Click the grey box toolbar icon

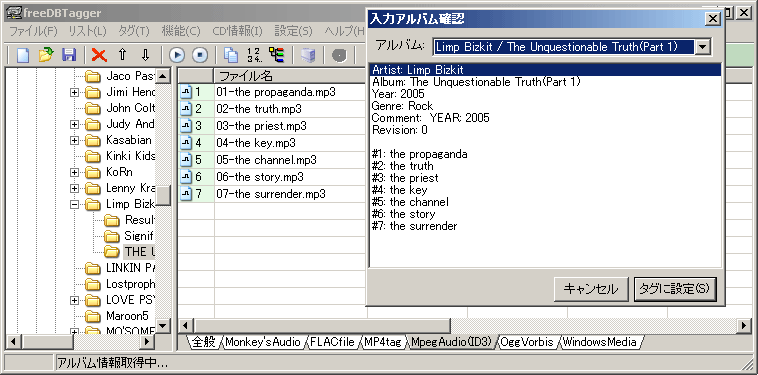(308, 55)
